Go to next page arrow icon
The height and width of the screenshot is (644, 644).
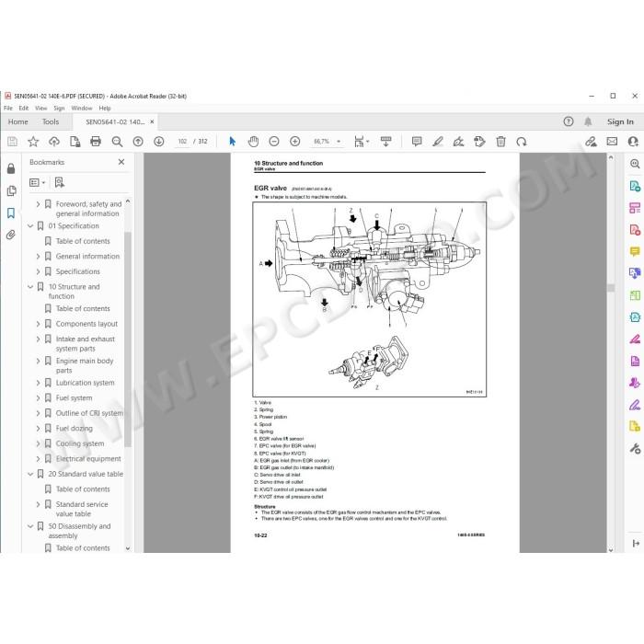159,142
